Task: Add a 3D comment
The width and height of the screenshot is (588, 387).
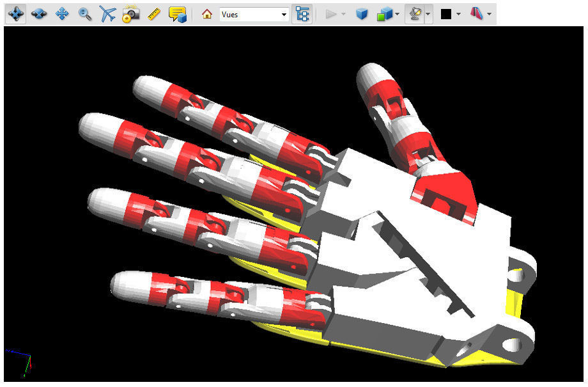Action: pos(178,14)
